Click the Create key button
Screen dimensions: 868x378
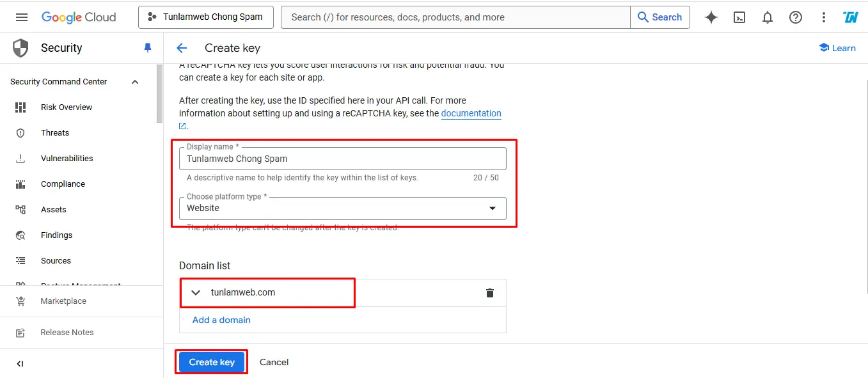pos(212,362)
